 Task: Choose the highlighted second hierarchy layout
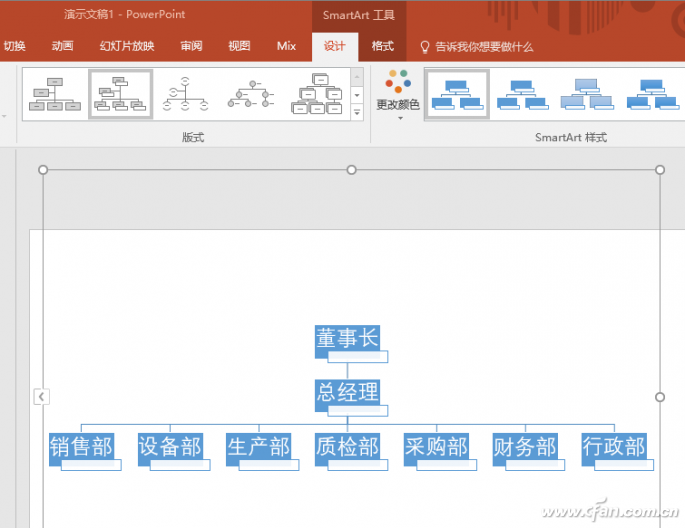click(x=120, y=94)
